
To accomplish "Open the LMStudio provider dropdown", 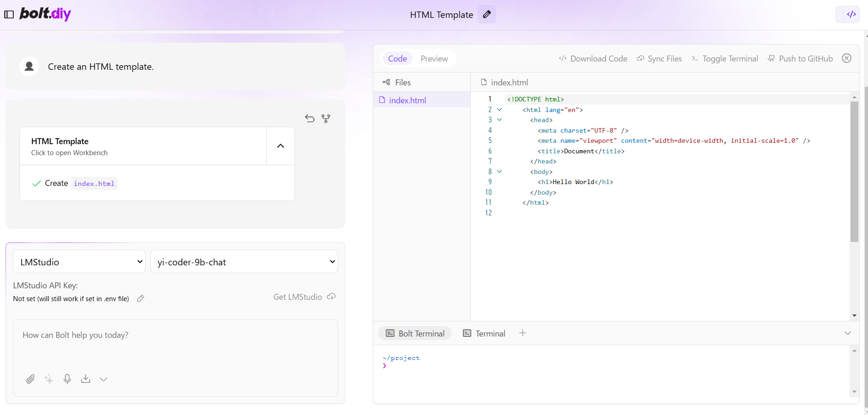I will (79, 262).
